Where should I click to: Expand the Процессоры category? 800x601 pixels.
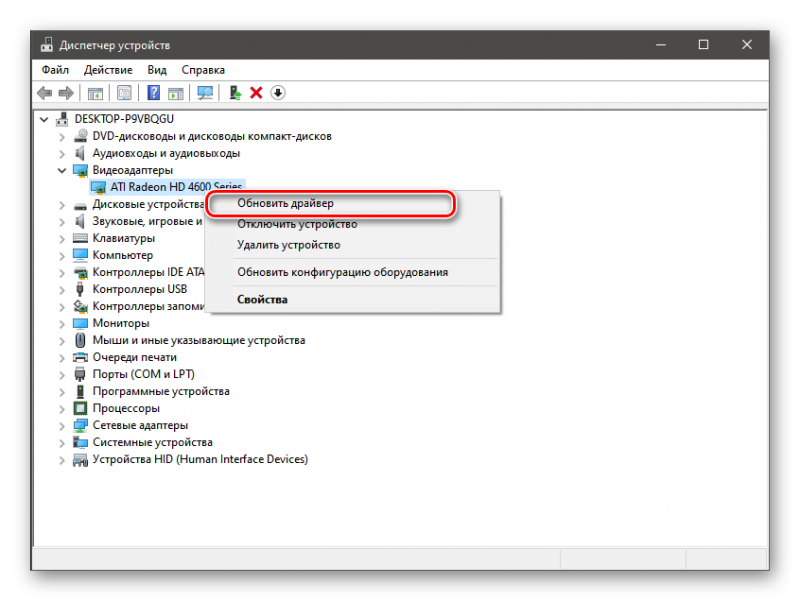click(62, 409)
